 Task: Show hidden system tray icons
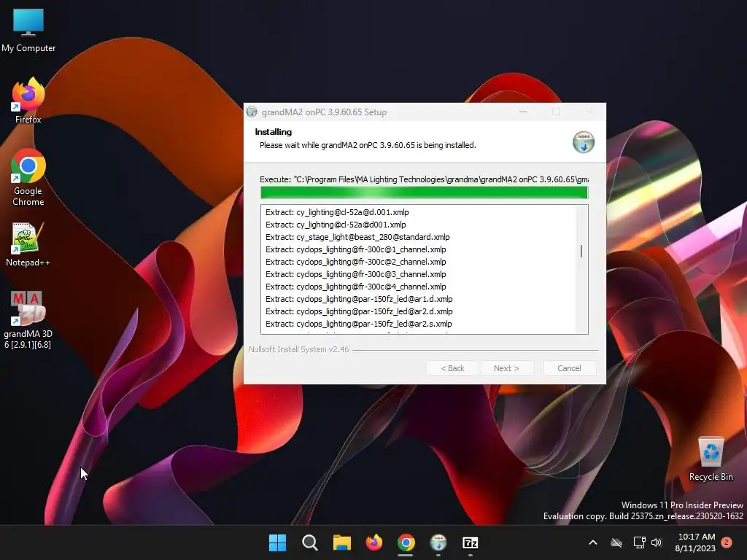[593, 542]
